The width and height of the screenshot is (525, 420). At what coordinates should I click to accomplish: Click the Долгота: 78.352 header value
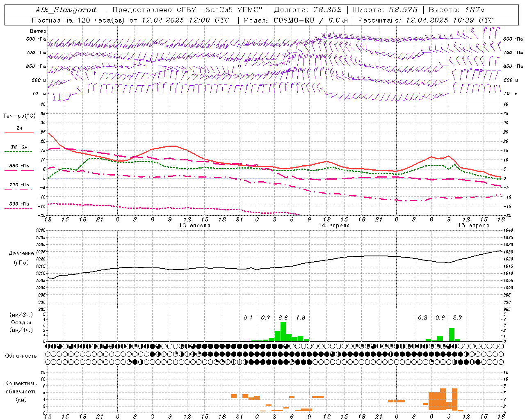click(x=308, y=10)
